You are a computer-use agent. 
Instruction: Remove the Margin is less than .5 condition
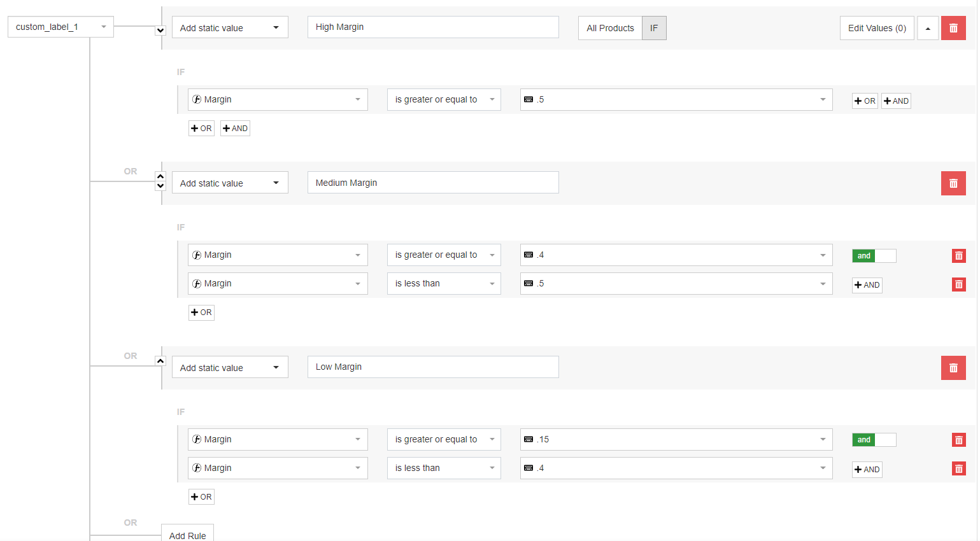click(x=958, y=285)
